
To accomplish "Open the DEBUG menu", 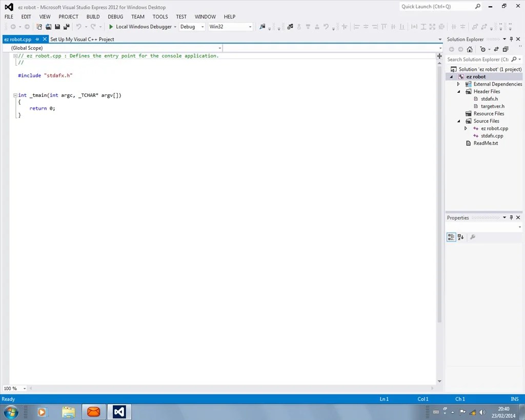I will point(115,17).
